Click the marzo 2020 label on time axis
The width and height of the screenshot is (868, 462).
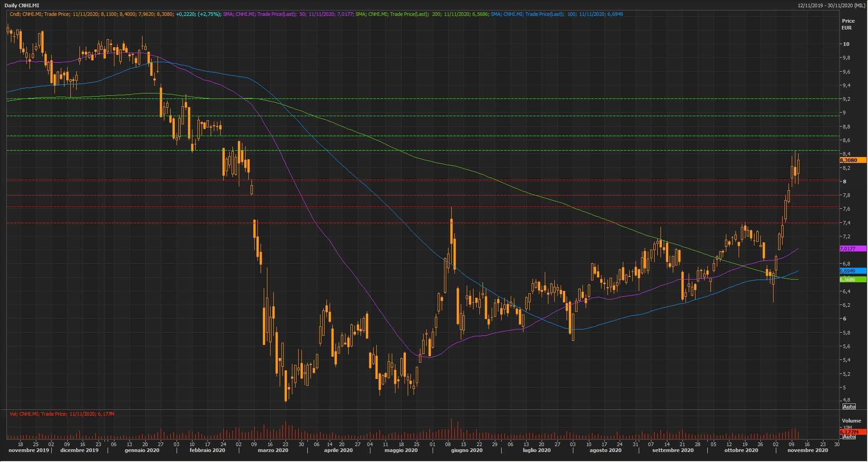click(x=273, y=451)
